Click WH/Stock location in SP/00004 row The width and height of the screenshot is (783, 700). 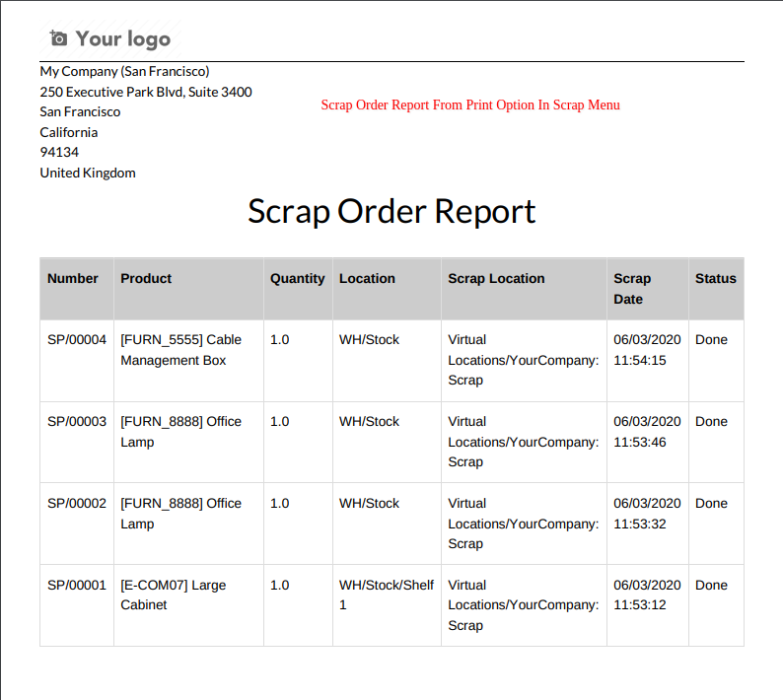coord(369,340)
